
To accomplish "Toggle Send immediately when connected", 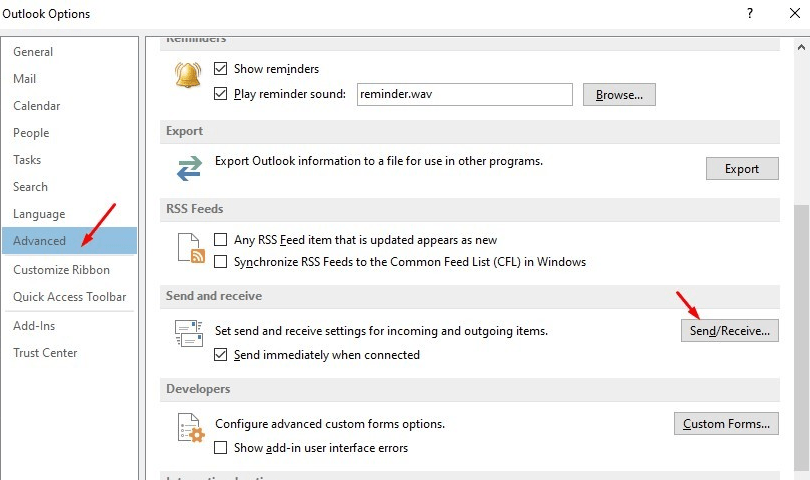I will point(221,354).
